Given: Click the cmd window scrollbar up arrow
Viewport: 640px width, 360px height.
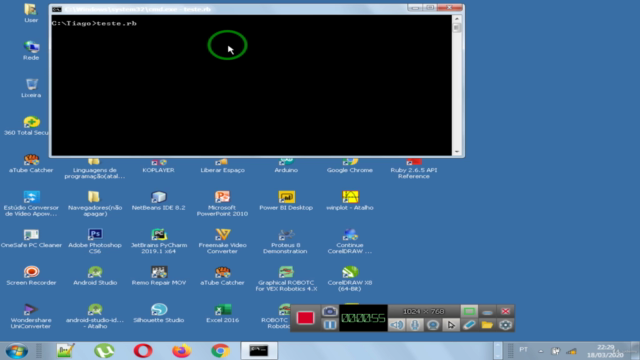Looking at the screenshot, I should click(x=457, y=19).
